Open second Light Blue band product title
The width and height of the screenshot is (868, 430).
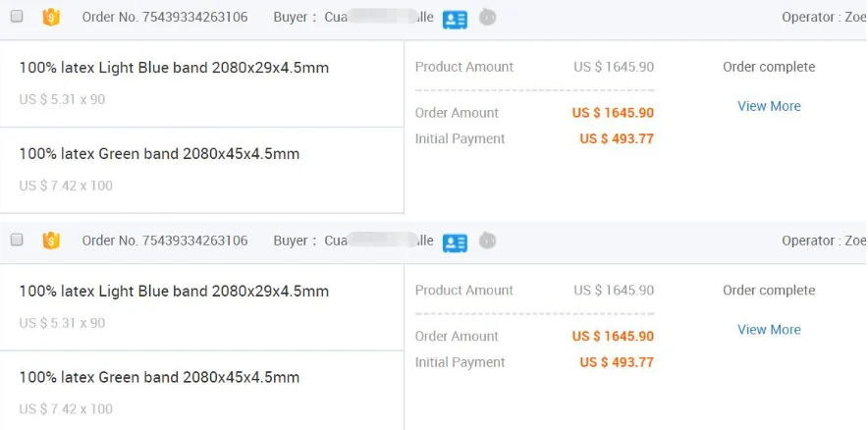(174, 292)
